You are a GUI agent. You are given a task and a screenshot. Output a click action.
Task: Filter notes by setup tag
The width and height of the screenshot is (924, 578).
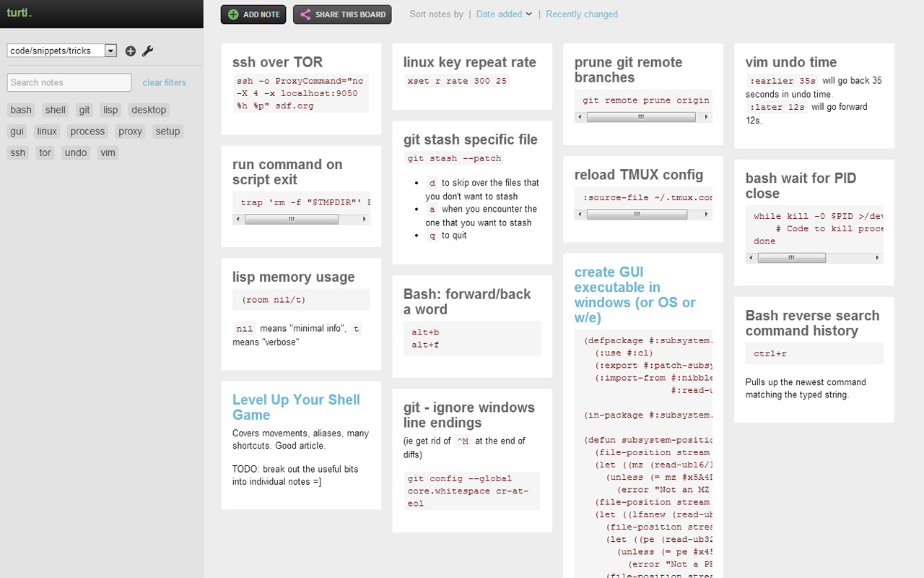[x=167, y=131]
